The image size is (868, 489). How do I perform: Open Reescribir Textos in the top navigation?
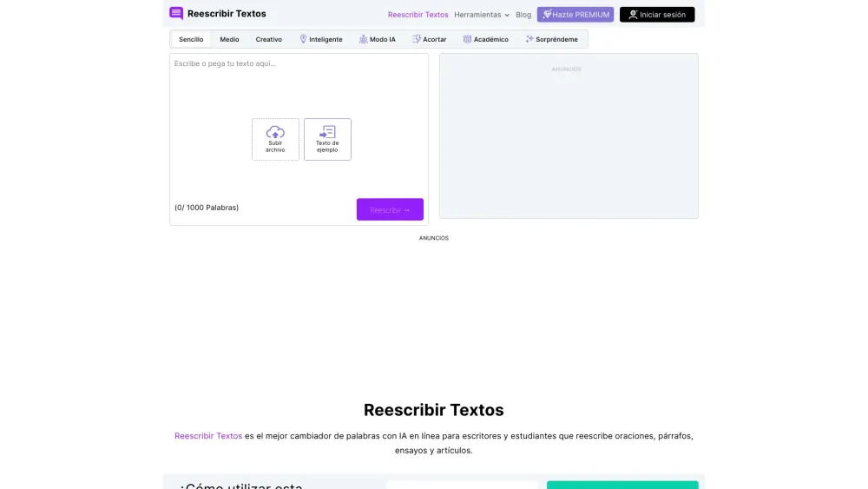point(418,15)
